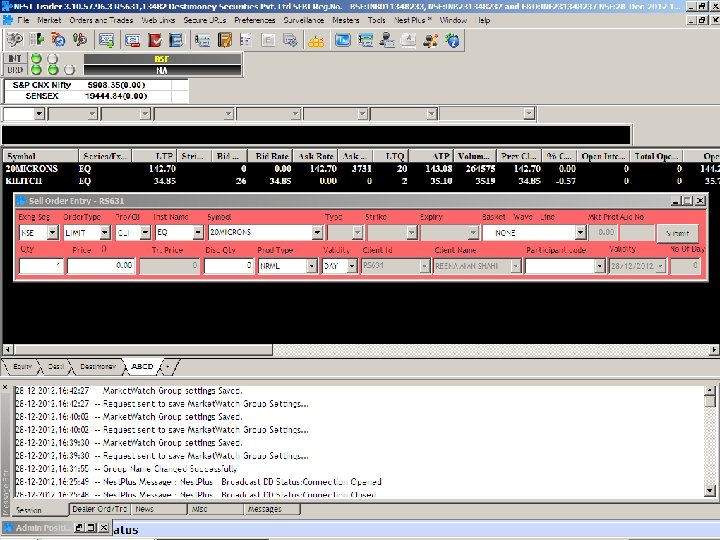Click the screen with green arrow icon
The height and width of the screenshot is (540, 720).
tap(107, 40)
